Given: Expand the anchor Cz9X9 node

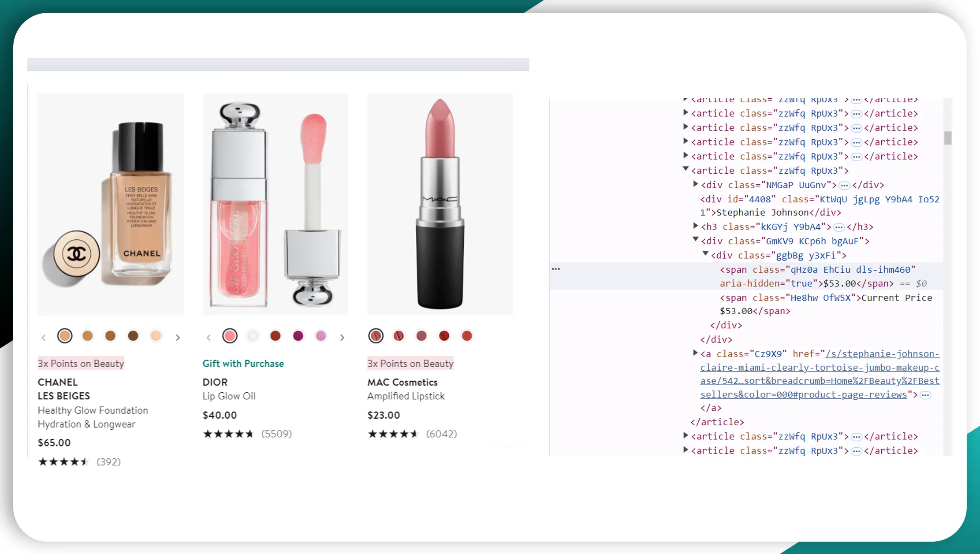Looking at the screenshot, I should [696, 353].
